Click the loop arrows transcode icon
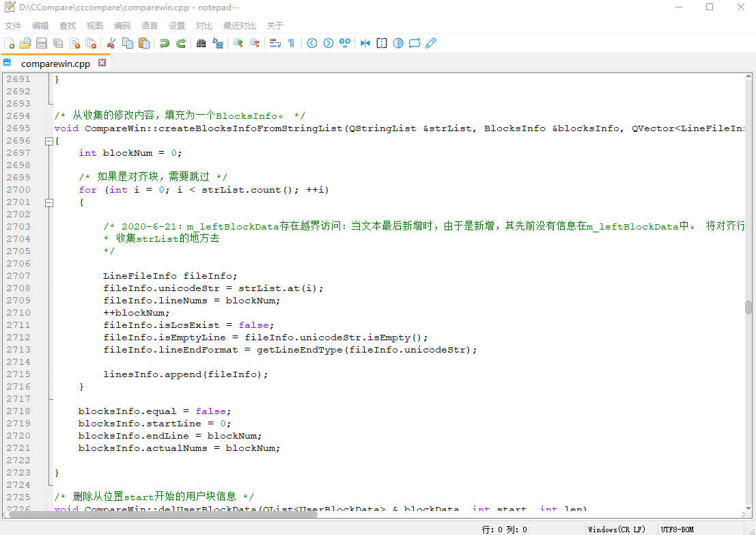The image size is (756, 535). click(x=414, y=44)
